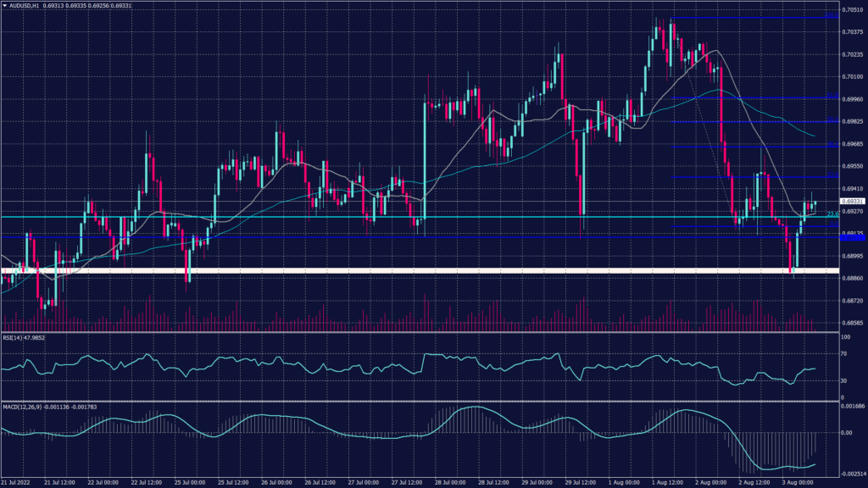Click the triangle arrow beside AUDUSD,H1

tap(5, 6)
